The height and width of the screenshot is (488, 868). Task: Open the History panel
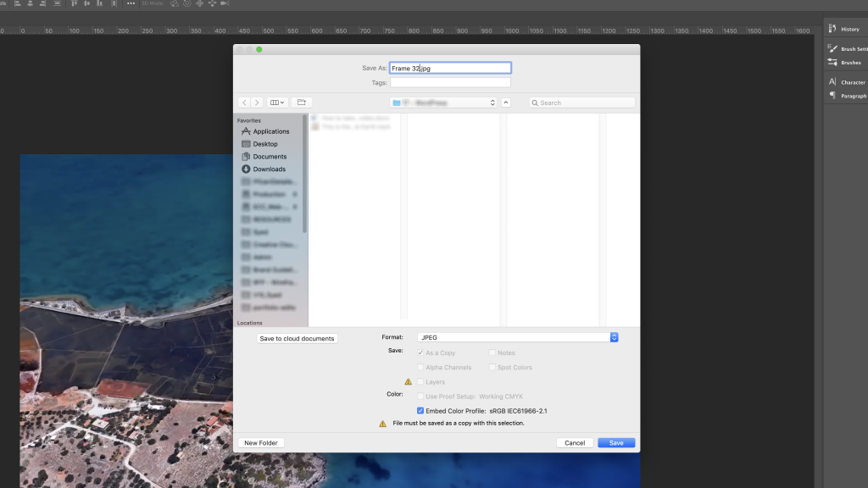[845, 29]
